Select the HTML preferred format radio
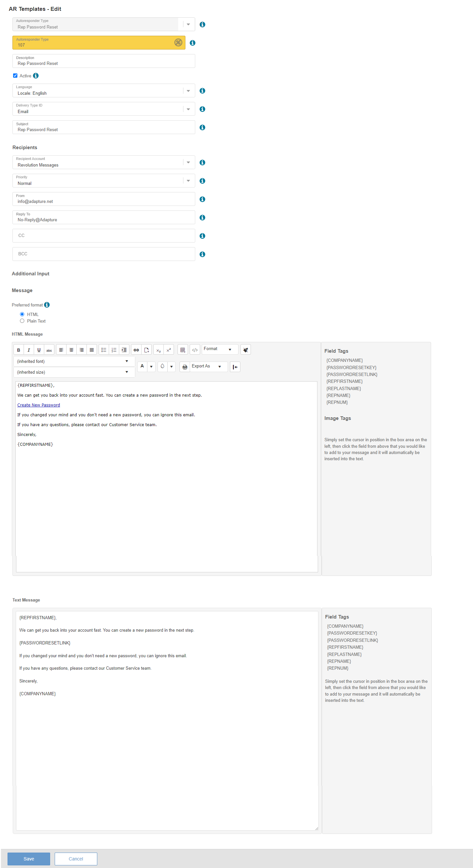 [22, 314]
